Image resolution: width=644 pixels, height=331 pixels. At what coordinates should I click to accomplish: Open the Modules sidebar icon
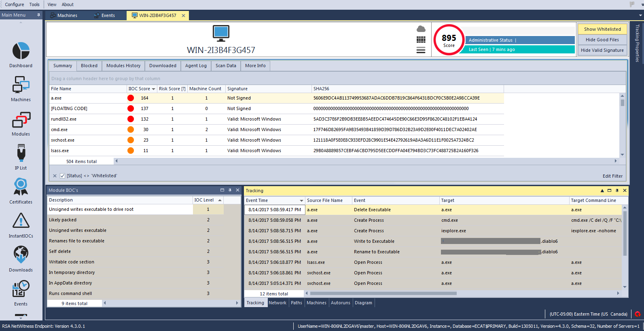pyautogui.click(x=21, y=120)
